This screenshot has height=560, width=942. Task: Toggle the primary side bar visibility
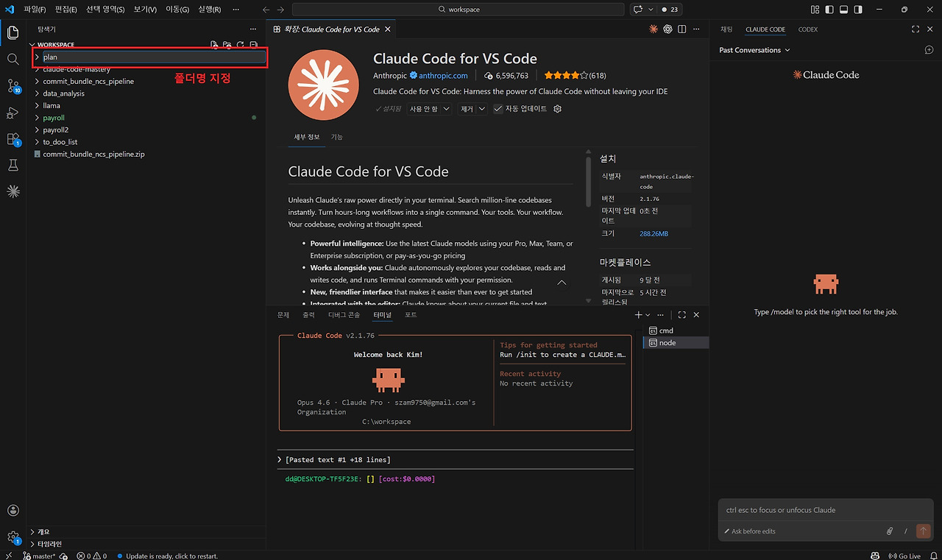click(829, 10)
